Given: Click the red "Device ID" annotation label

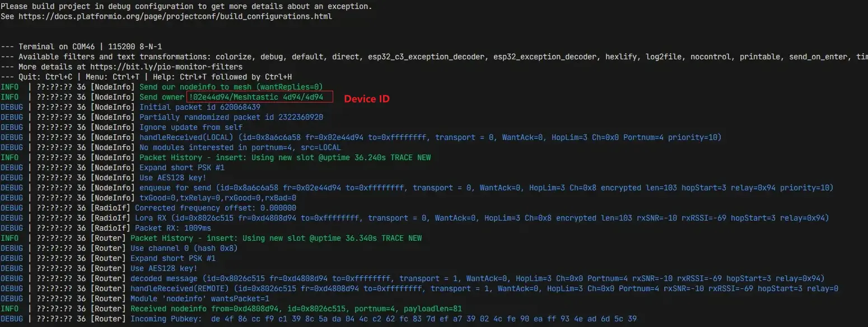Looking at the screenshot, I should point(366,99).
